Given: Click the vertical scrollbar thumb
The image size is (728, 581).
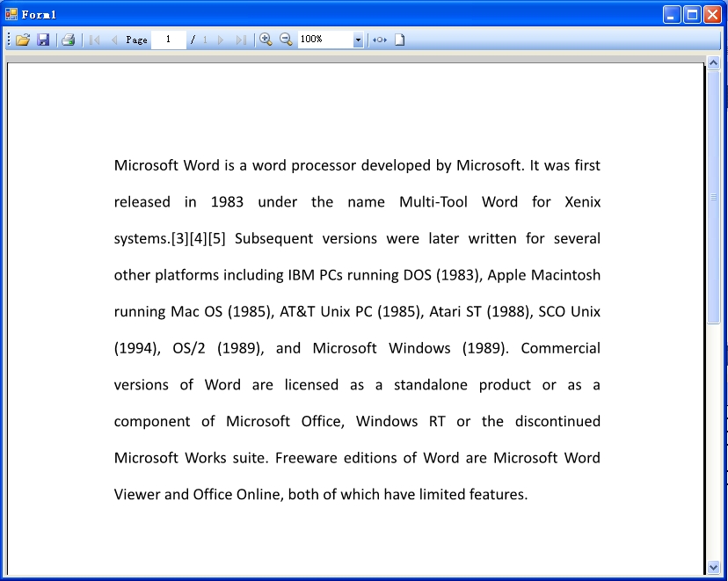Looking at the screenshot, I should pyautogui.click(x=713, y=198).
